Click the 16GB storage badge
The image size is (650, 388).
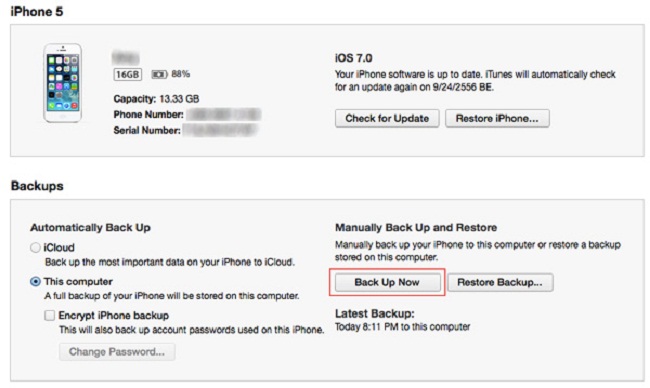pyautogui.click(x=128, y=74)
